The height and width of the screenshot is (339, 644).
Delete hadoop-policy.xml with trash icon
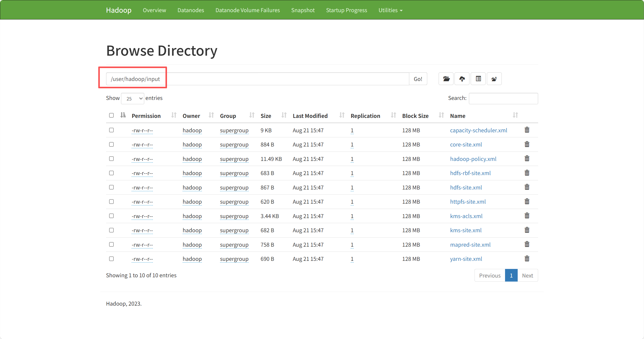tap(527, 159)
